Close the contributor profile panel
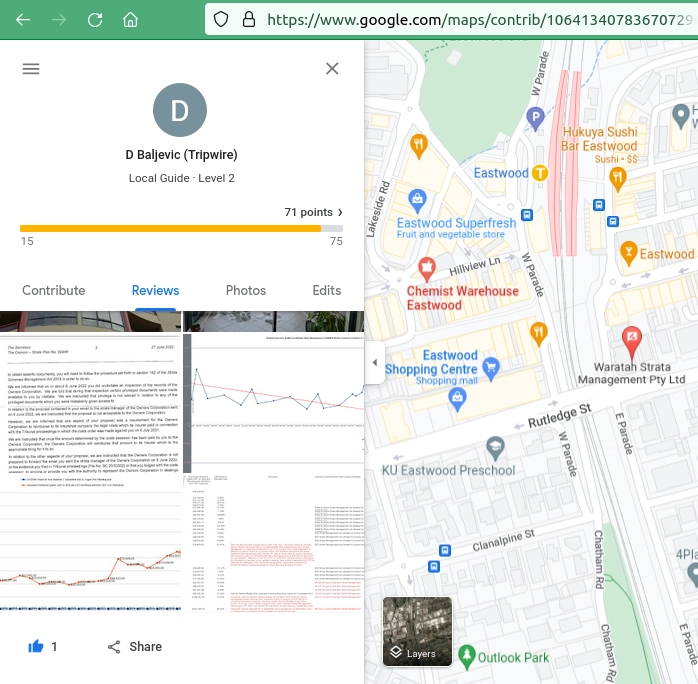Viewport: 698px width, 684px height. click(x=332, y=69)
